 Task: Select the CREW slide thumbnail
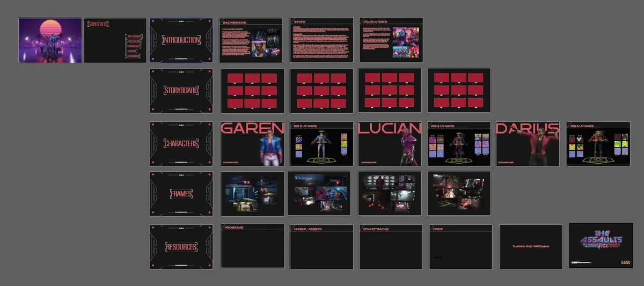[460, 246]
